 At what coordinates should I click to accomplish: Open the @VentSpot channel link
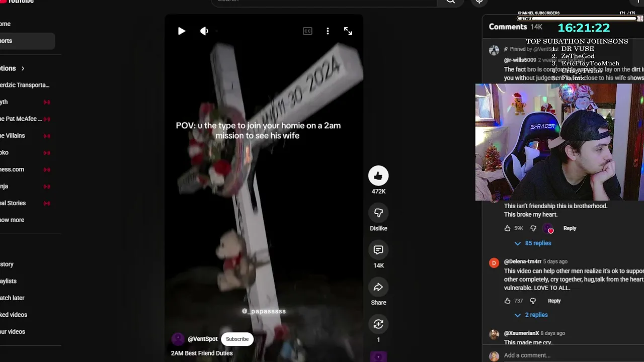pos(202,339)
